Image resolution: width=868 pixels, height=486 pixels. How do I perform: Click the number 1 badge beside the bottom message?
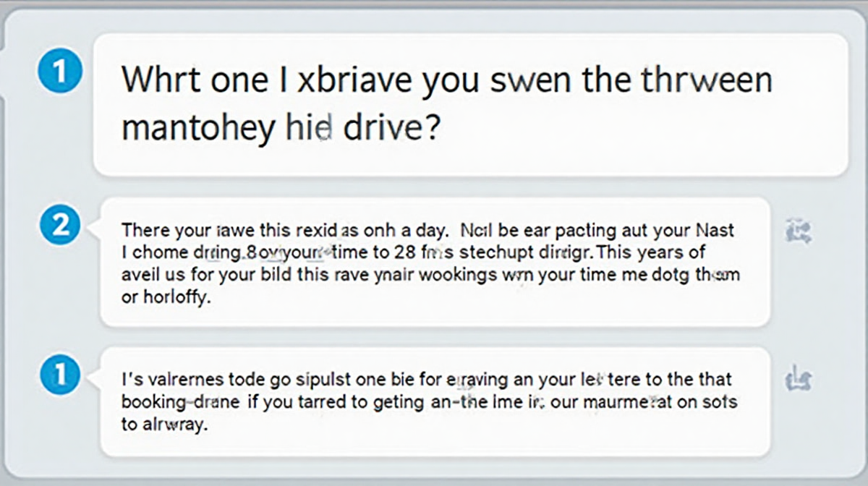click(x=60, y=374)
